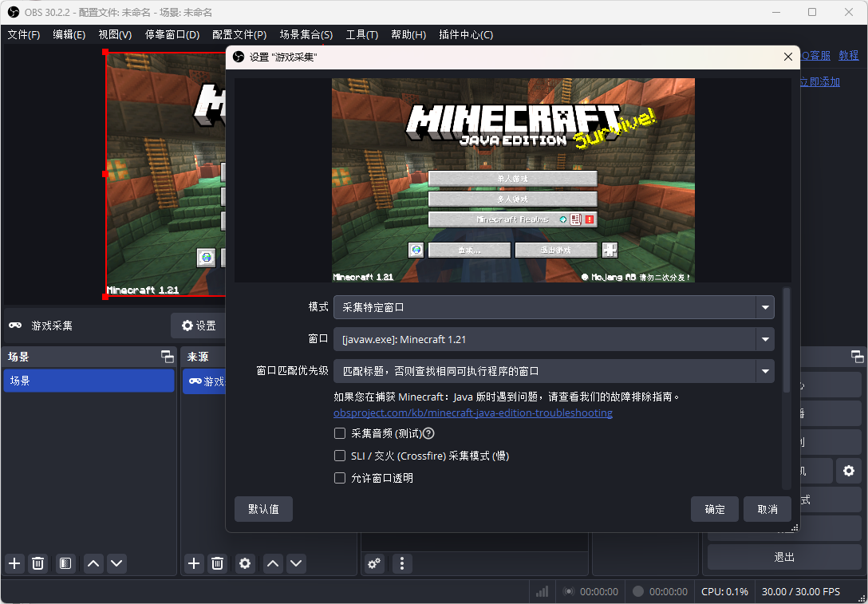Open the 插件中心(C) menu
The height and width of the screenshot is (604, 868).
coord(466,35)
